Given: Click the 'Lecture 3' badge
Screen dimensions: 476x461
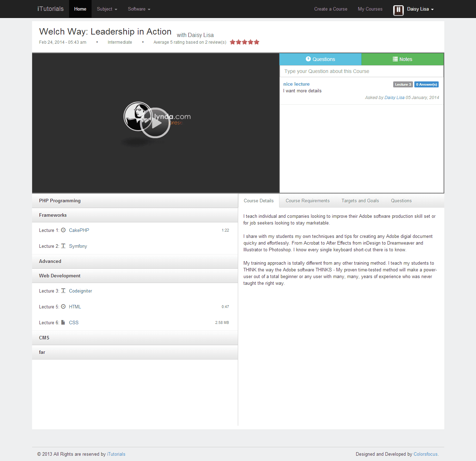Looking at the screenshot, I should (x=403, y=84).
